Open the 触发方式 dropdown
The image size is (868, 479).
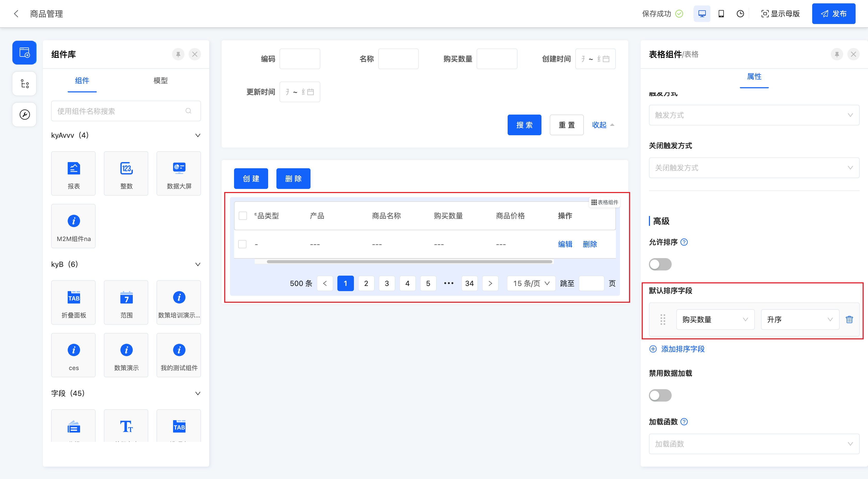(x=754, y=115)
